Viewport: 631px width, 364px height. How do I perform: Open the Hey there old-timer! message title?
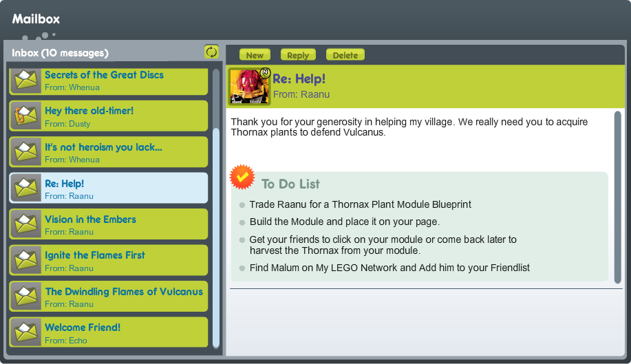pyautogui.click(x=89, y=111)
